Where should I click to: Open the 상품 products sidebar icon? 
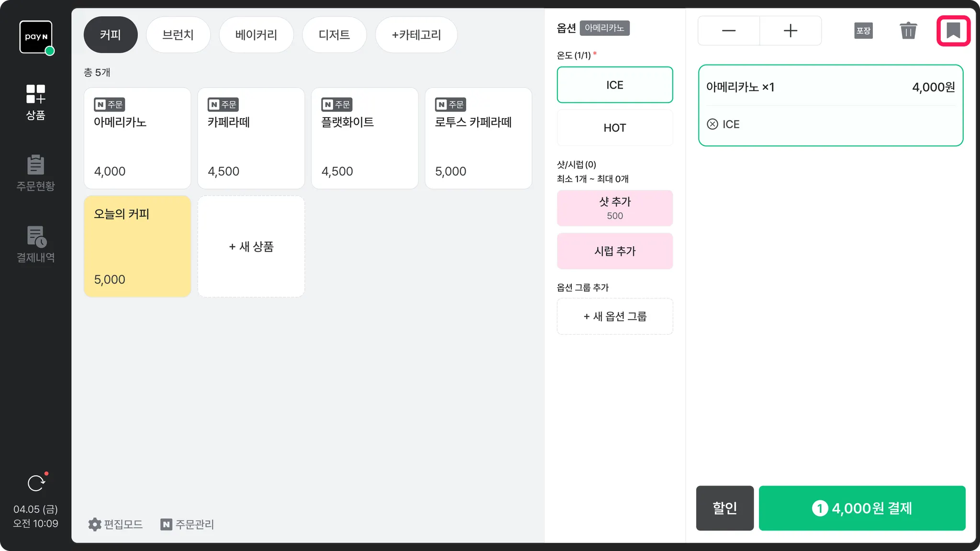coord(35,102)
